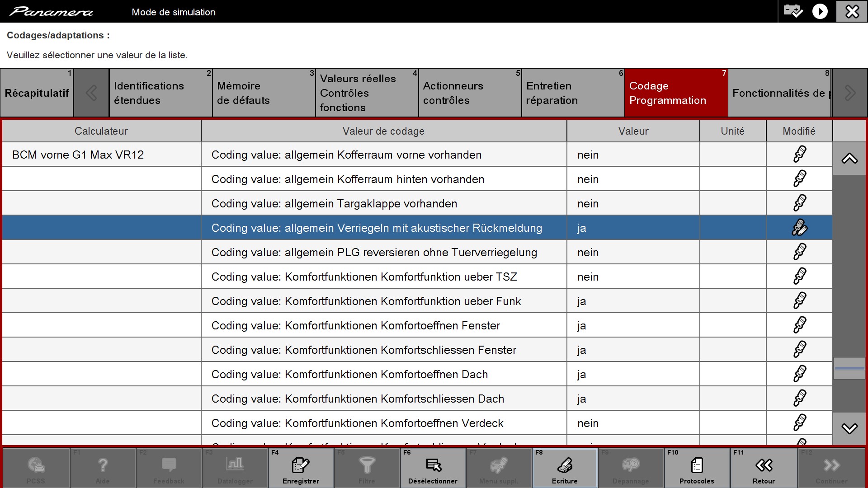Screen dimensions: 868x488
Task: Click the 'nein' value of the Targaklappe vorhanden row
Action: pos(588,204)
